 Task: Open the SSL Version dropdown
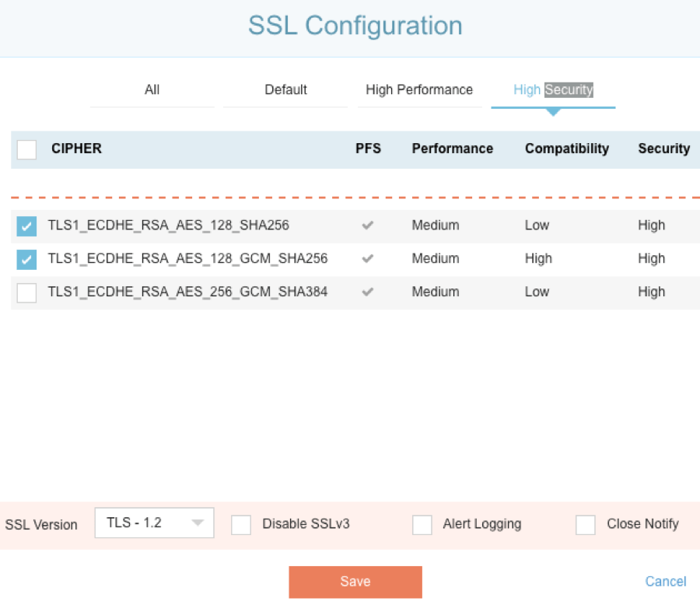154,523
